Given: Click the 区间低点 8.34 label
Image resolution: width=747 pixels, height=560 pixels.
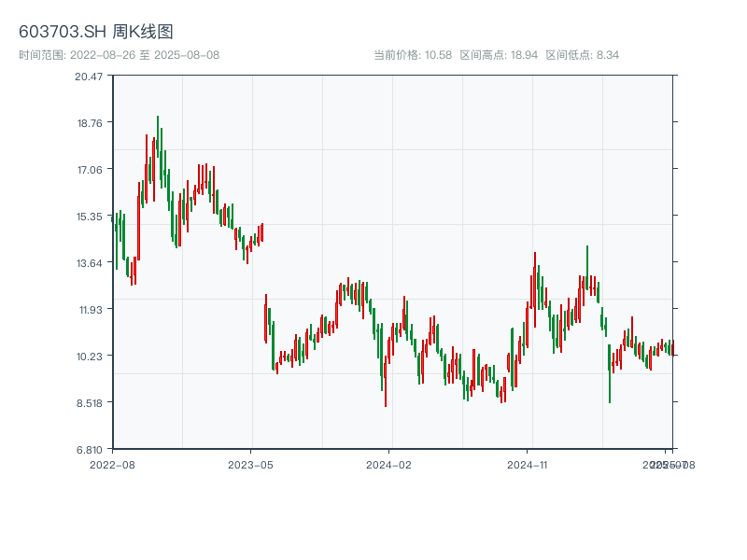Looking at the screenshot, I should (583, 55).
